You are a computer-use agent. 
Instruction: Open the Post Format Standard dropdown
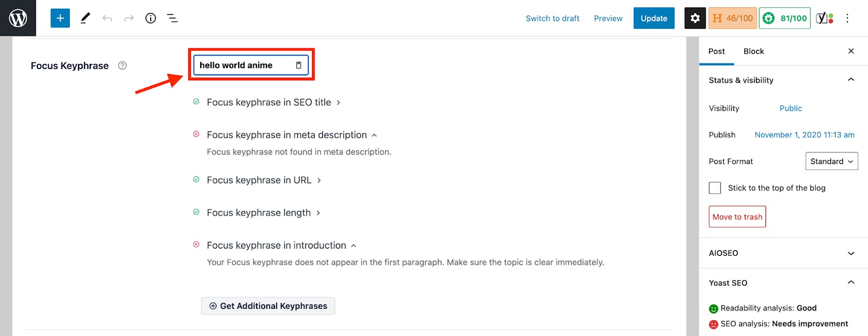pos(832,161)
